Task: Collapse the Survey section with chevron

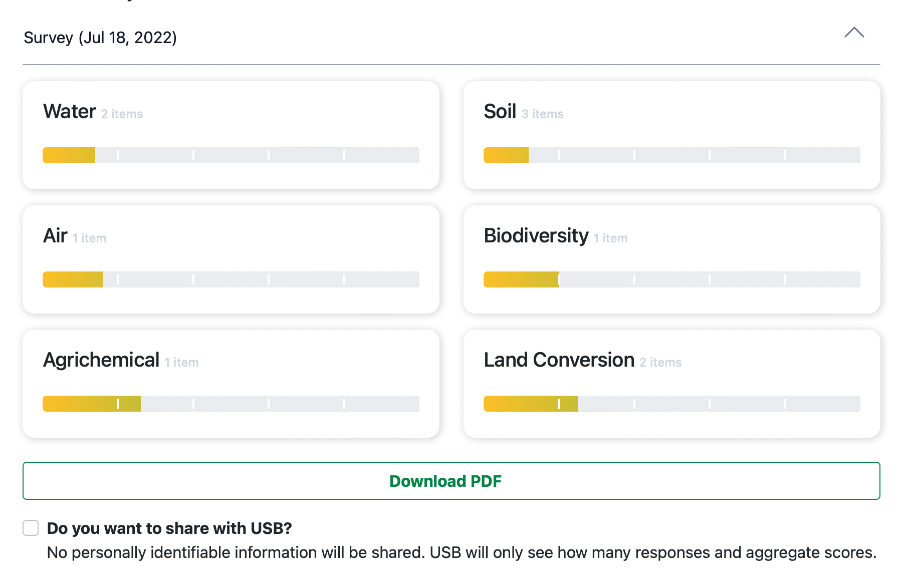Action: [854, 33]
